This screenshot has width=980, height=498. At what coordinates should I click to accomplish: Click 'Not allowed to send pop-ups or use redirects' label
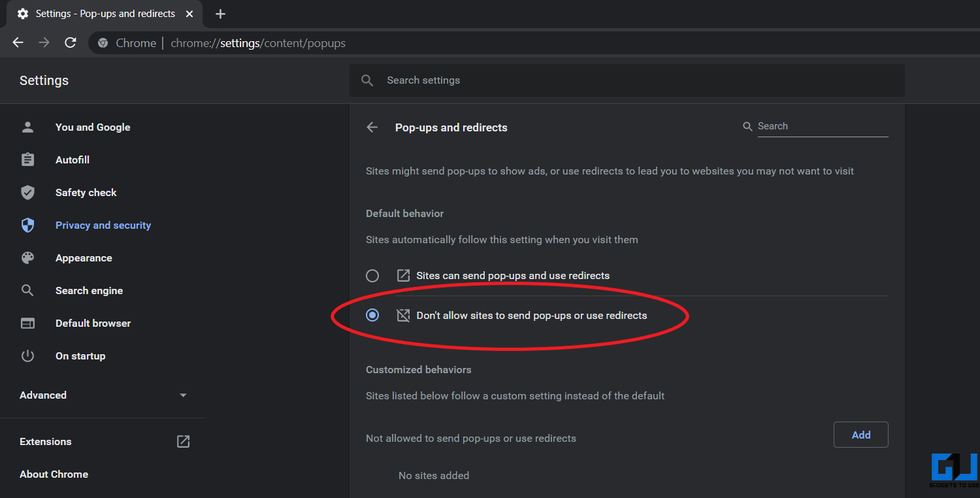471,439
